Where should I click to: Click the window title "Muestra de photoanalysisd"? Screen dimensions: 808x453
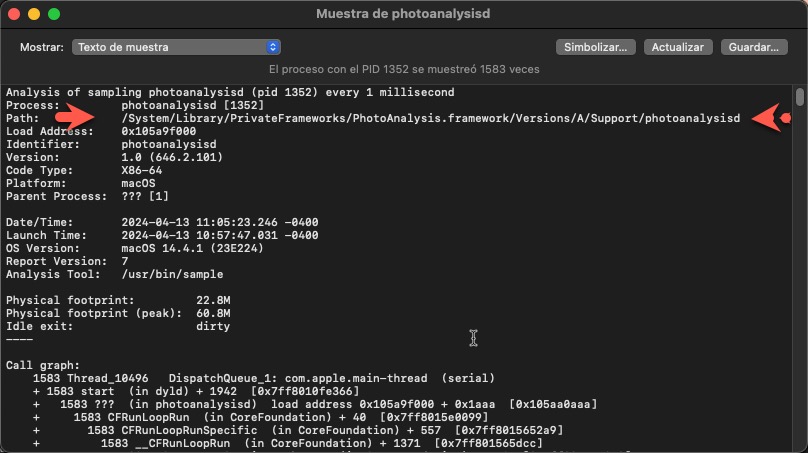[403, 14]
